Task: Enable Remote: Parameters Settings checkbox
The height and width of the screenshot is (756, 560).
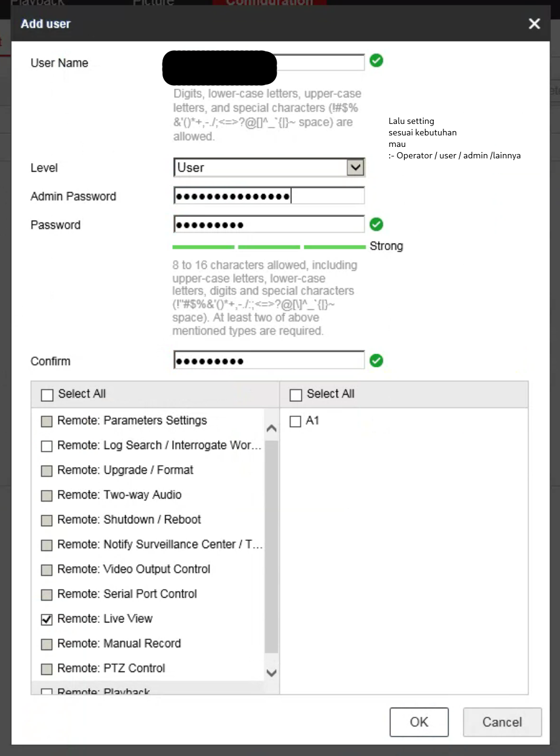Action: 47,421
